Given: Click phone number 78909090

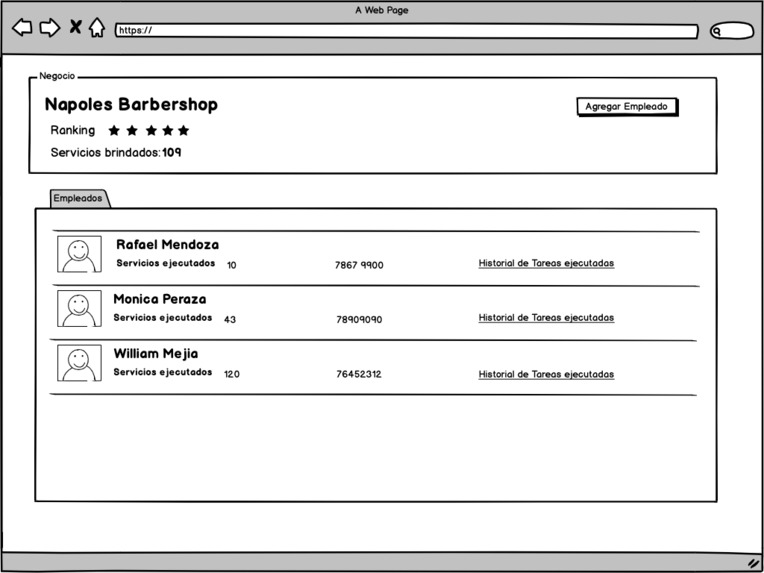Looking at the screenshot, I should click(359, 320).
